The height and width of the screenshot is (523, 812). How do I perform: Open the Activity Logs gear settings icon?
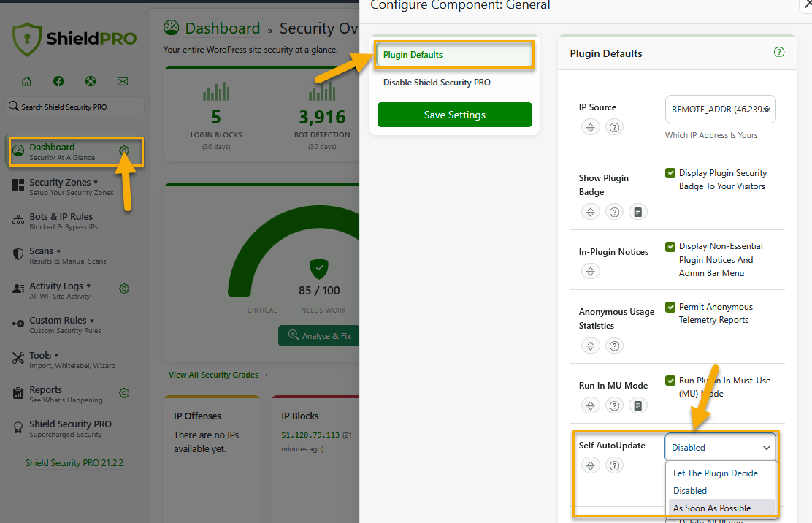[x=123, y=289]
